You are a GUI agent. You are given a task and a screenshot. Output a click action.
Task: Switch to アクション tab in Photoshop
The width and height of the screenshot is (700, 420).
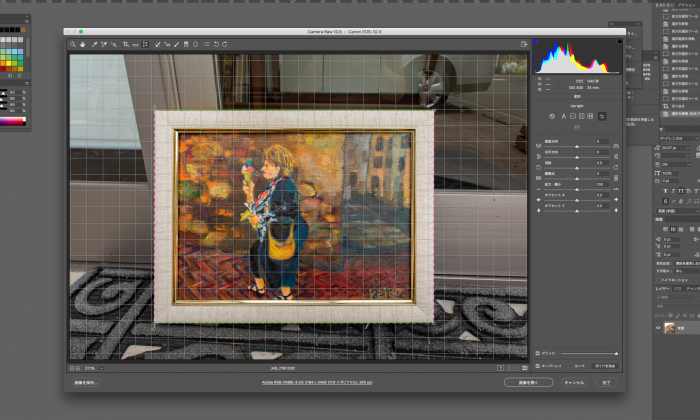coord(688,5)
